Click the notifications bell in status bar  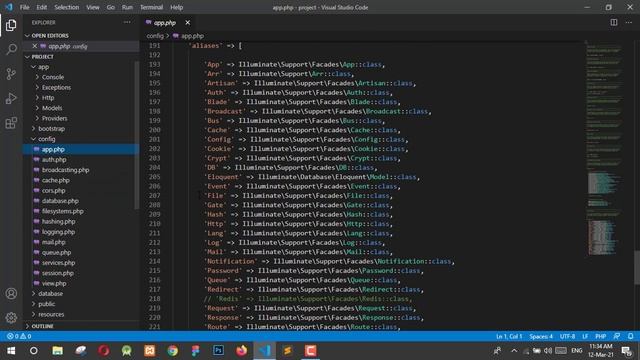[631, 336]
